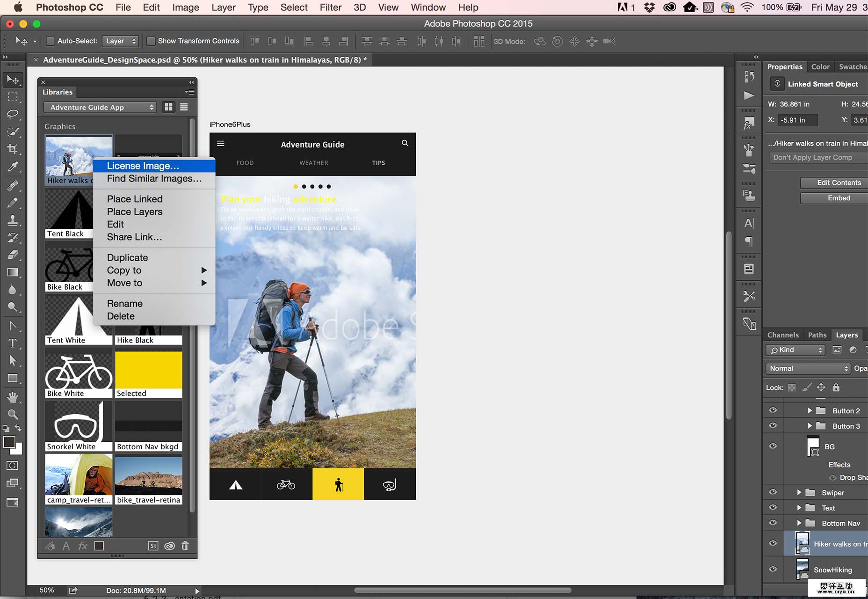Switch Libraries to list view icon
Image resolution: width=868 pixels, height=599 pixels.
coord(184,107)
